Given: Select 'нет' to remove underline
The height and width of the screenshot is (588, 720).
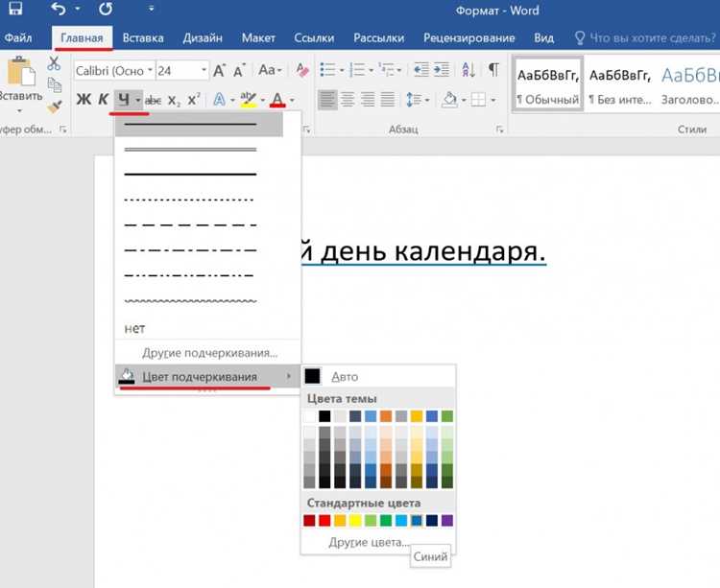Looking at the screenshot, I should tap(134, 328).
